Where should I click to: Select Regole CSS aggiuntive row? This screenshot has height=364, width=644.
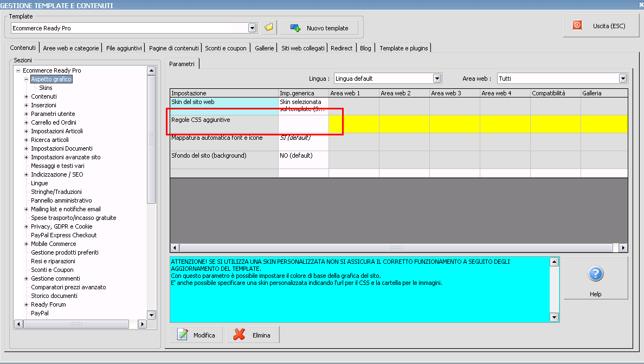(x=224, y=124)
